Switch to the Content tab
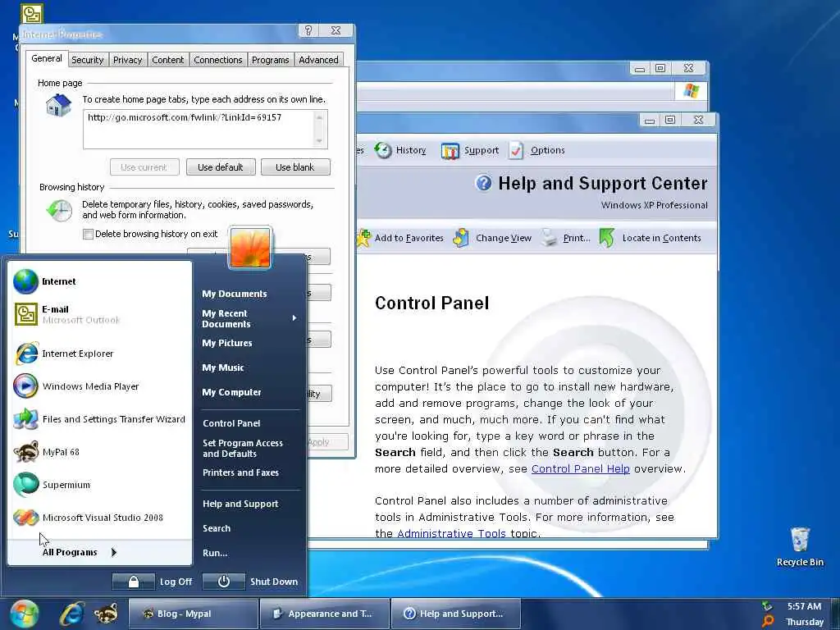This screenshot has height=630, width=840. click(167, 60)
